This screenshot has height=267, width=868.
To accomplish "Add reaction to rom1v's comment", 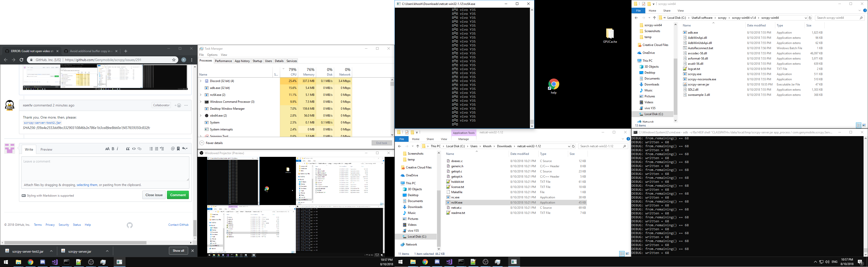I will [178, 105].
